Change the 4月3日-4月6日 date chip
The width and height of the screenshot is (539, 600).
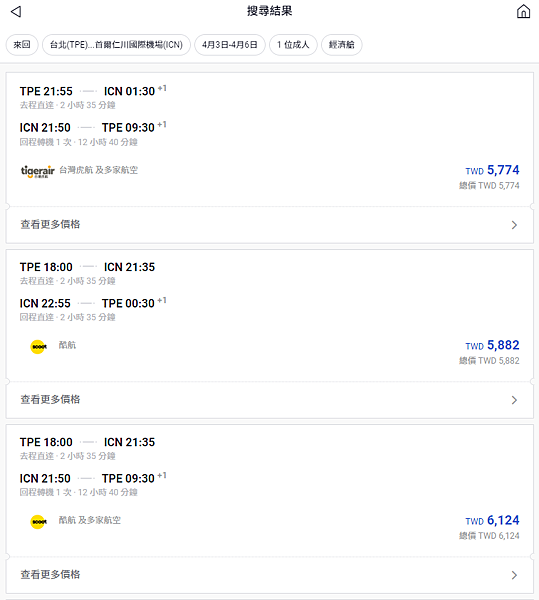pyautogui.click(x=230, y=45)
